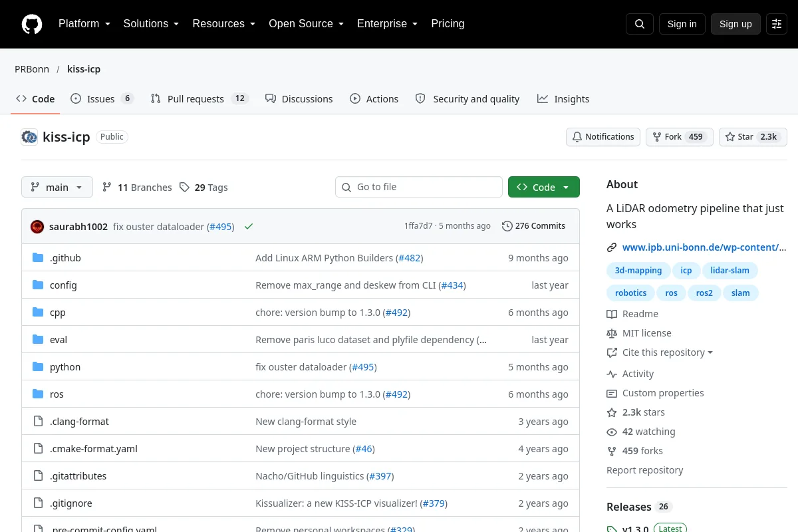Viewport: 798px width, 532px height.
Task: Expand Cite this repository dropdown
Action: click(x=660, y=352)
